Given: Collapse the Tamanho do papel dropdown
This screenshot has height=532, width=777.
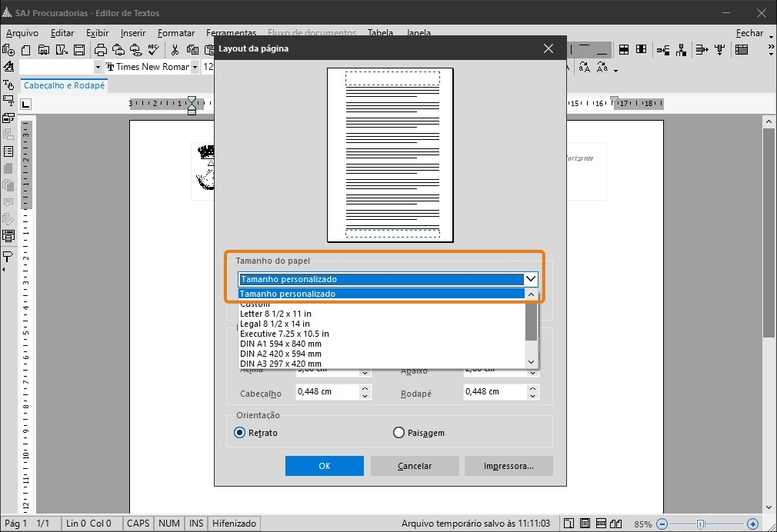Looking at the screenshot, I should (x=530, y=280).
